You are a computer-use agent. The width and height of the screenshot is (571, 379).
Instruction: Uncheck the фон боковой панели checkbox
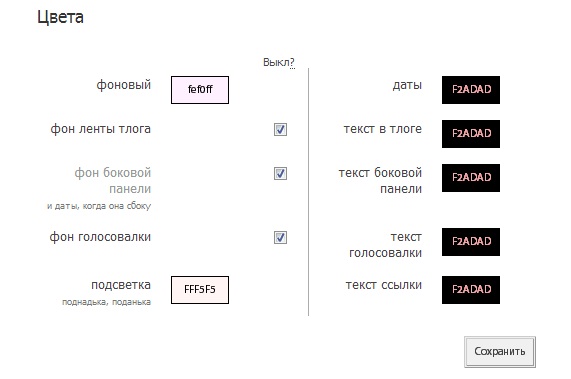280,173
